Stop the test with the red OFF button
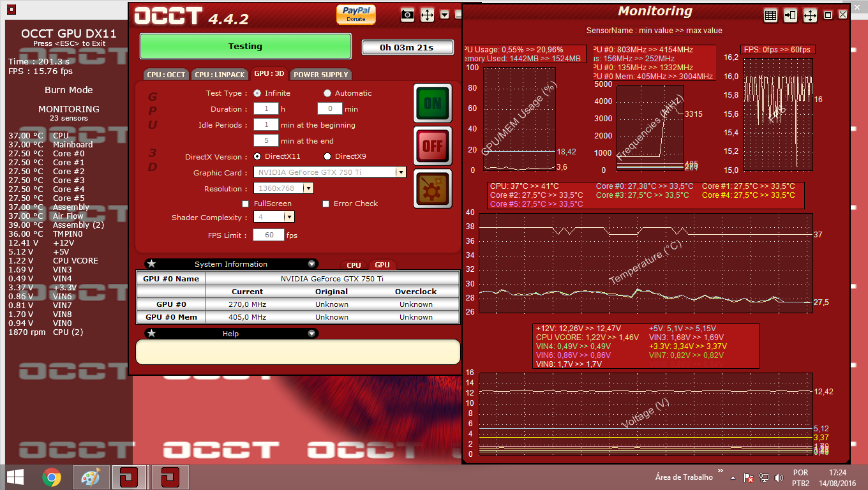Screen dimensions: 868x490 click(x=433, y=145)
